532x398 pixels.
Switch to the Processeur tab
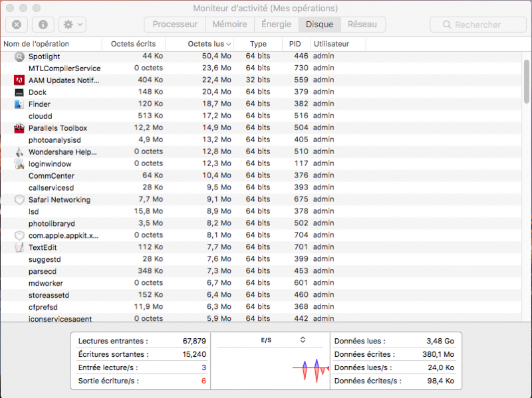pyautogui.click(x=175, y=25)
